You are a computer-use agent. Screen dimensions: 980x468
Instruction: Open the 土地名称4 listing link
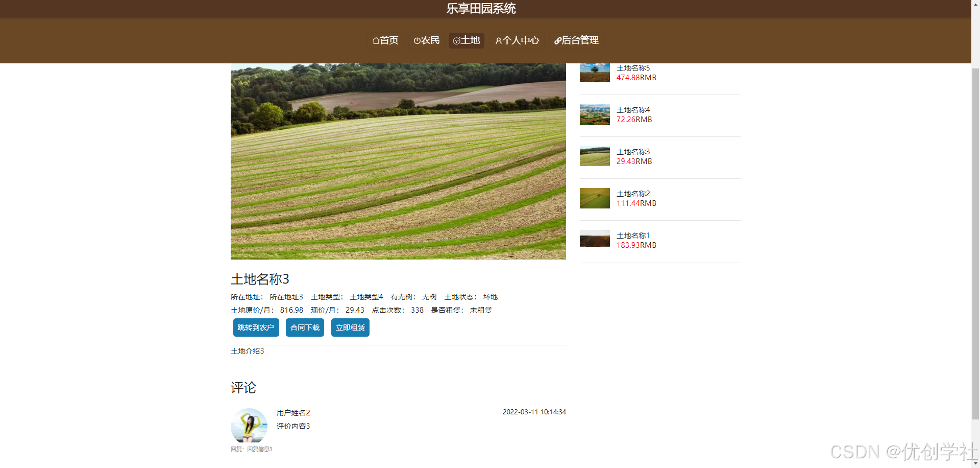click(633, 110)
